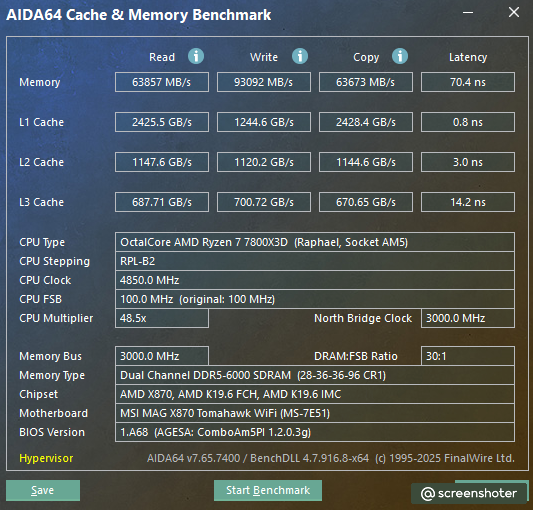The image size is (533, 510).
Task: Click L1 Cache write 1244.6 GB/s
Action: point(264,122)
